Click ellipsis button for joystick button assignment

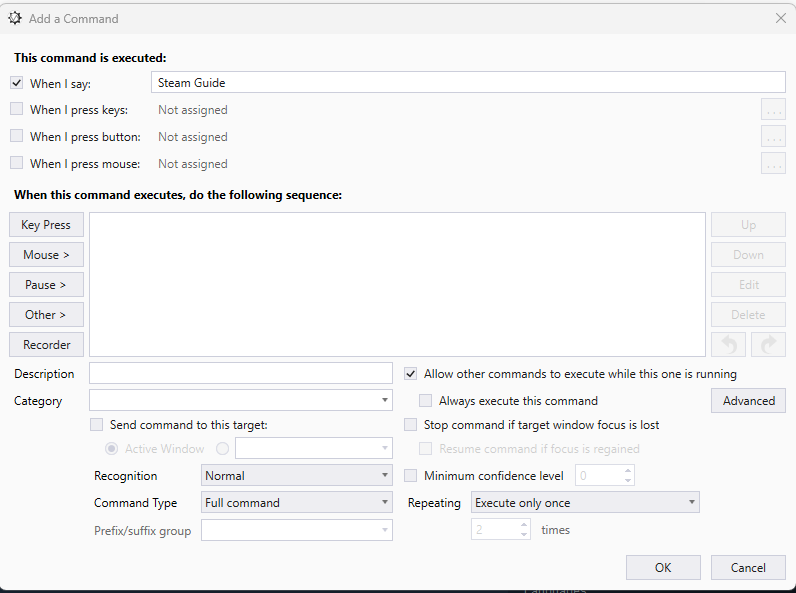(772, 137)
